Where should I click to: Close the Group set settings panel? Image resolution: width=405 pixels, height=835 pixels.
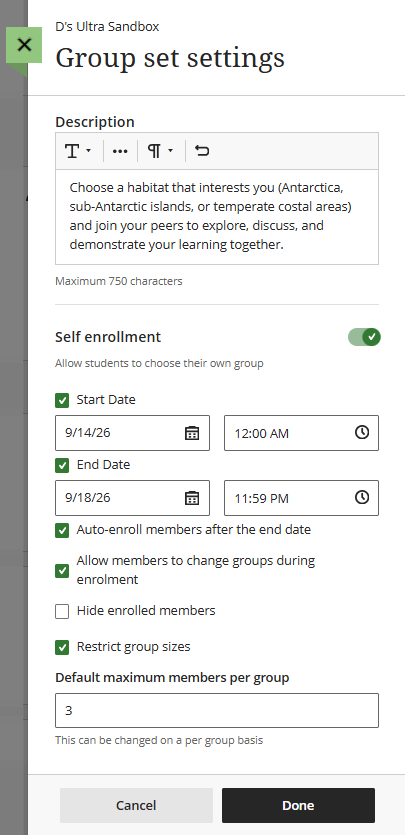(24, 45)
